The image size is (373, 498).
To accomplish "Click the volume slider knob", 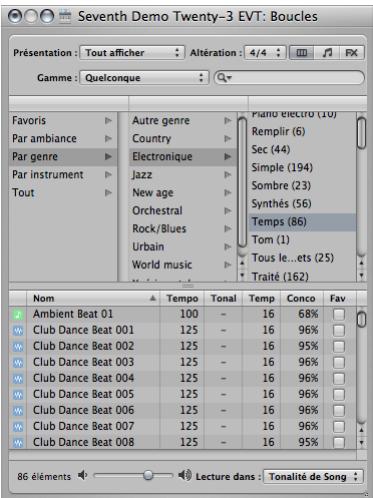I will click(148, 475).
